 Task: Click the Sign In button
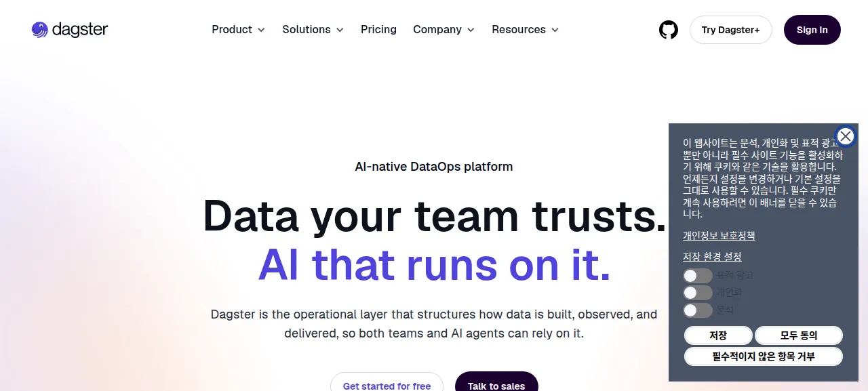812,30
